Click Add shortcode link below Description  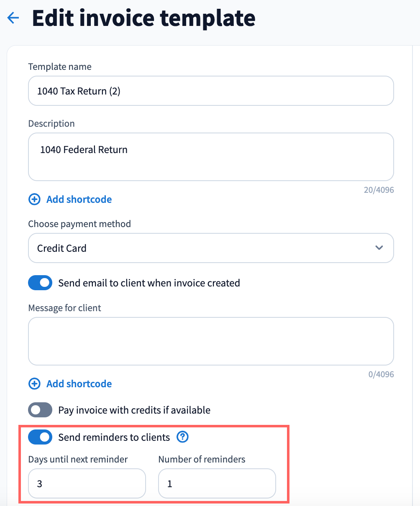click(x=79, y=199)
